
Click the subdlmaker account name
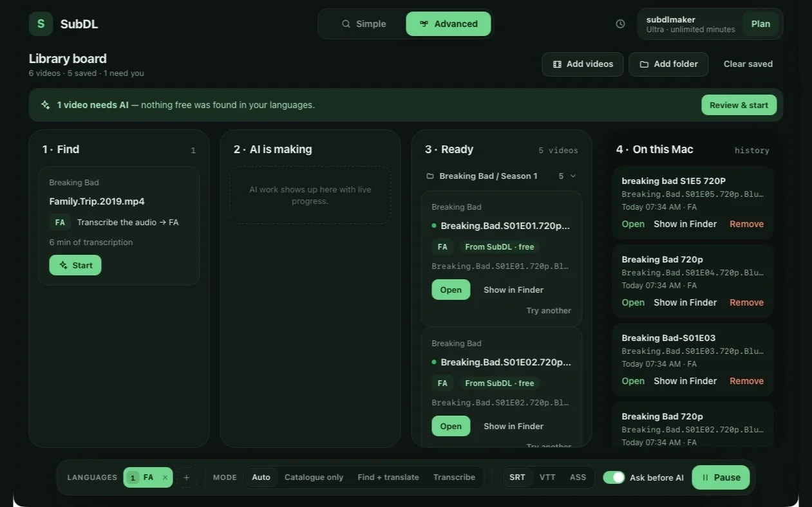pos(671,19)
